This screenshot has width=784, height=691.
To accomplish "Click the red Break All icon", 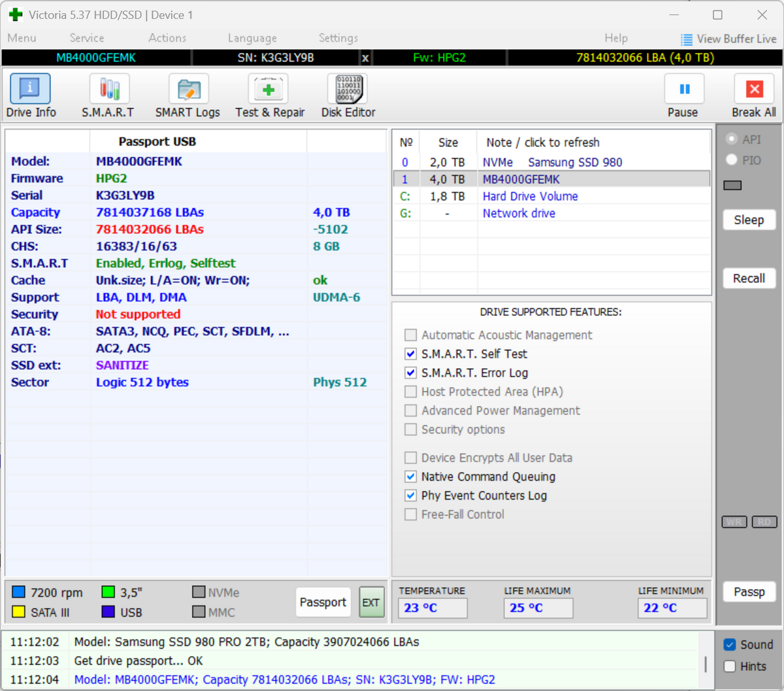I will [755, 89].
